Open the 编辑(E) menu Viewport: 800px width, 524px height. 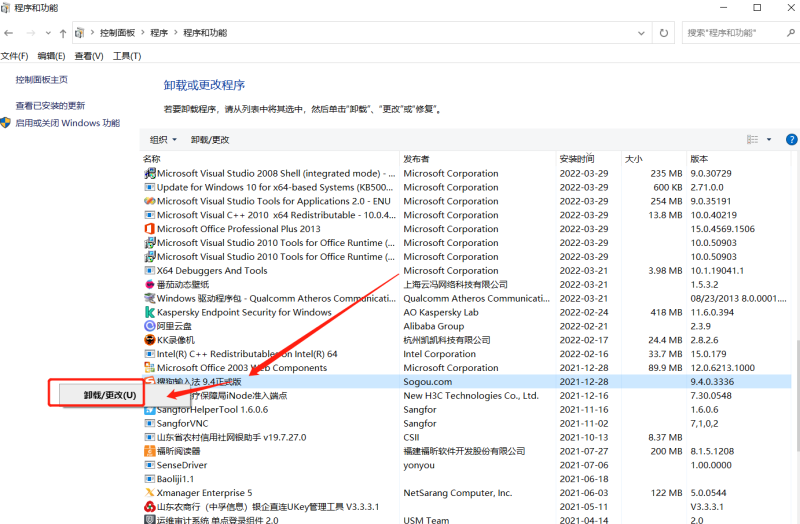pyautogui.click(x=51, y=56)
